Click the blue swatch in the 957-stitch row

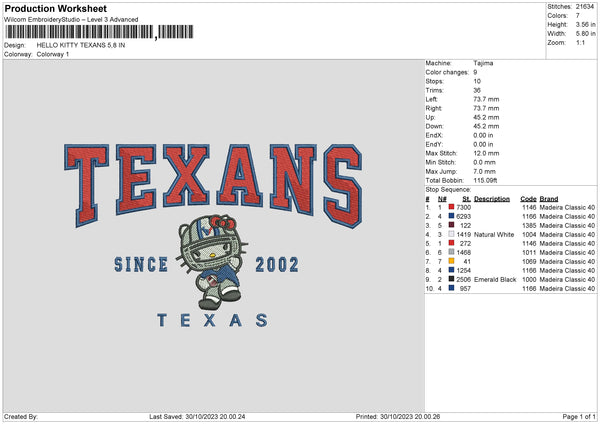point(452,288)
